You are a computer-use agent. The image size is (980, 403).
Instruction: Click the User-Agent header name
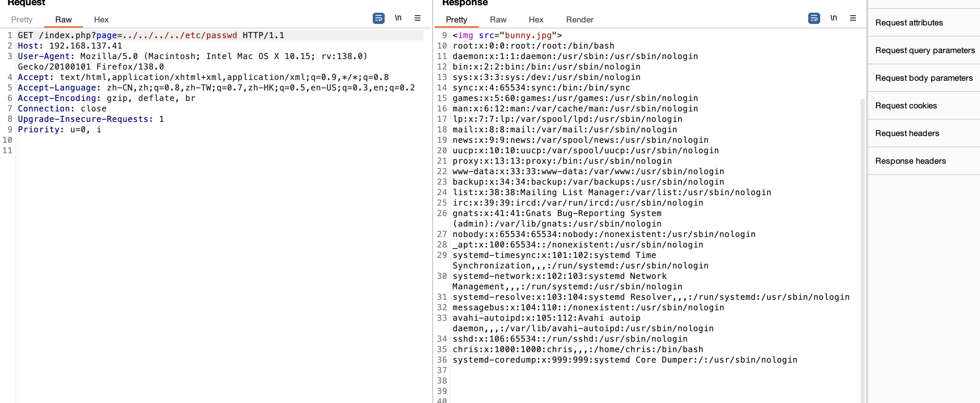coord(44,56)
